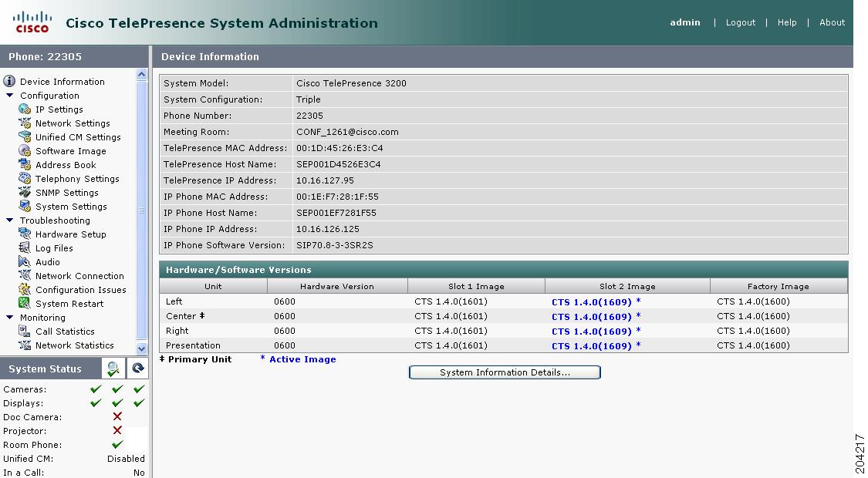Collapse the Monitoring tree section
Viewport: 868px width, 478px height.
tap(9, 317)
